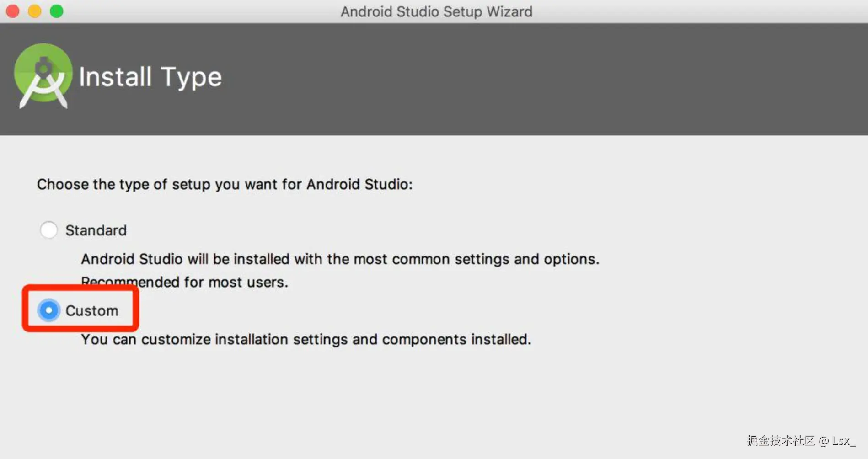Select the Custom radio button
Viewport: 868px width, 459px height.
tap(49, 310)
